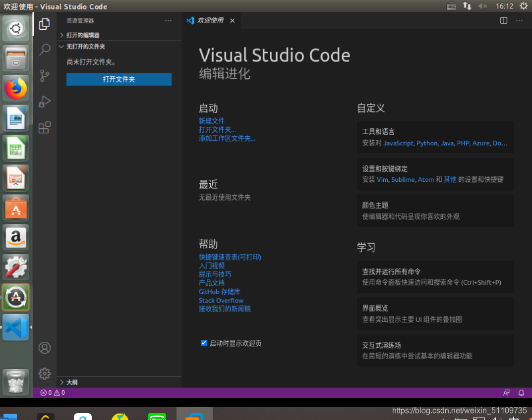Open notifications bell in status bar
This screenshot has width=532, height=420.
tap(522, 393)
